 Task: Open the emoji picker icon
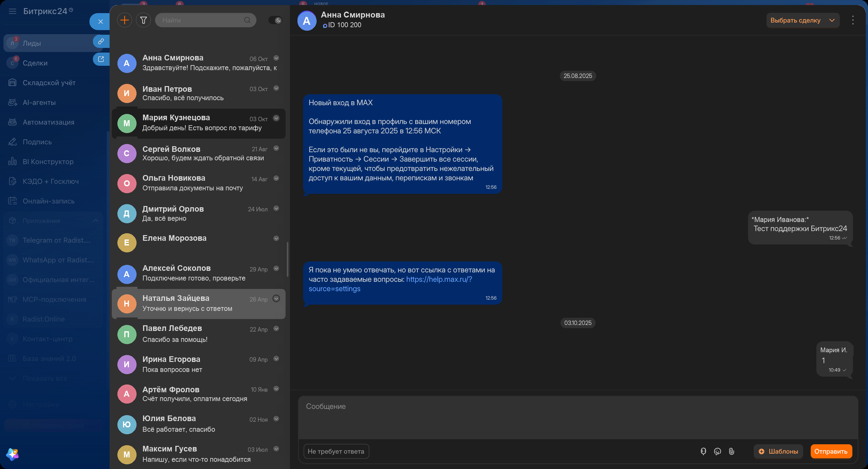[x=717, y=451]
